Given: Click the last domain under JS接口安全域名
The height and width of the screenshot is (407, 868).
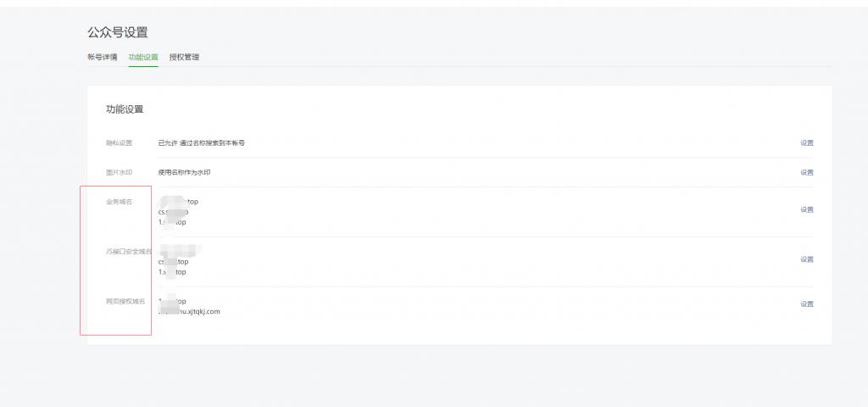Looking at the screenshot, I should coord(172,272).
